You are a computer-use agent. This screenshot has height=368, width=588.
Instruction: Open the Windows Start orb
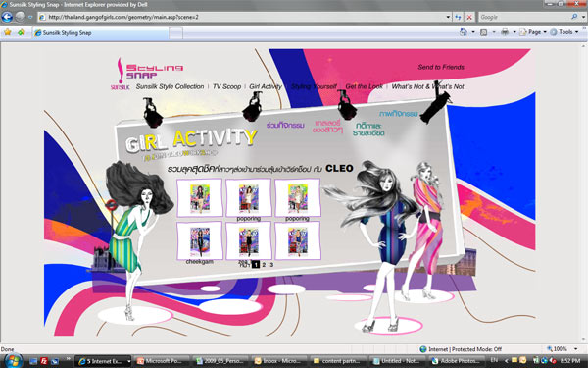coord(13,361)
